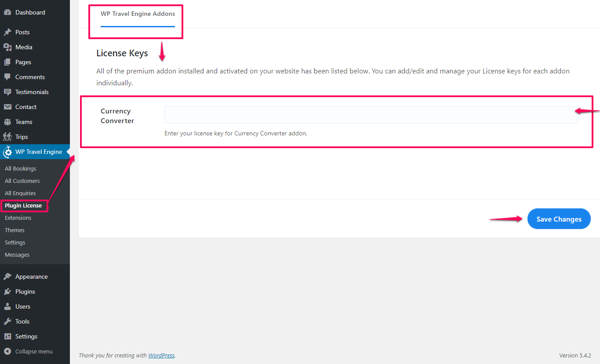Viewport: 600px width, 364px height.
Task: Click the Plugins plug icon
Action: tap(7, 291)
